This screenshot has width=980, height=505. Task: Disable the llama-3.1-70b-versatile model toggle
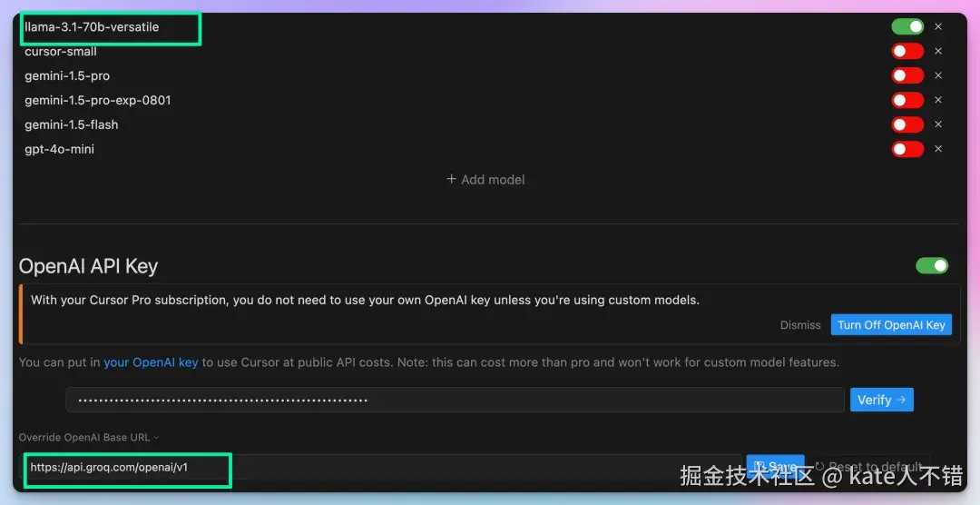point(907,27)
